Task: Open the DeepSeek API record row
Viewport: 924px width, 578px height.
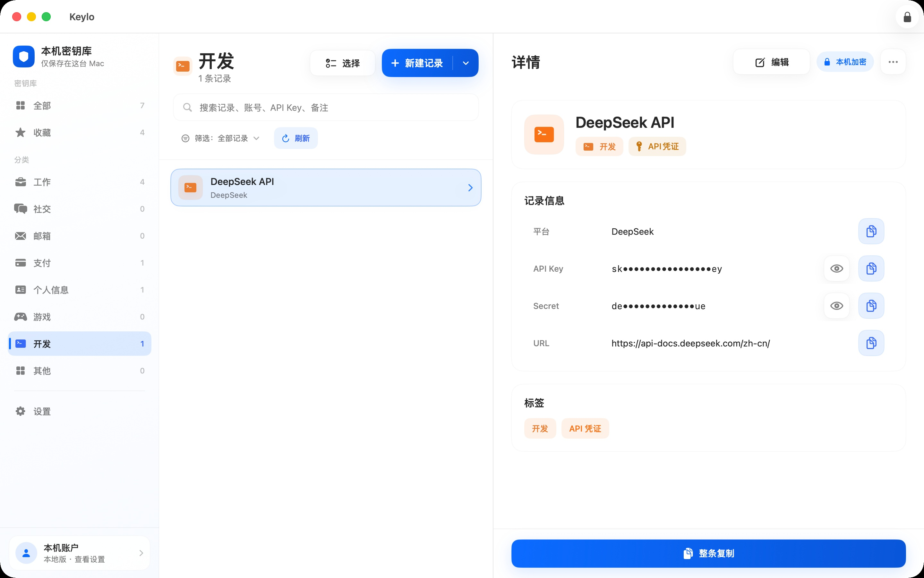Action: click(326, 187)
